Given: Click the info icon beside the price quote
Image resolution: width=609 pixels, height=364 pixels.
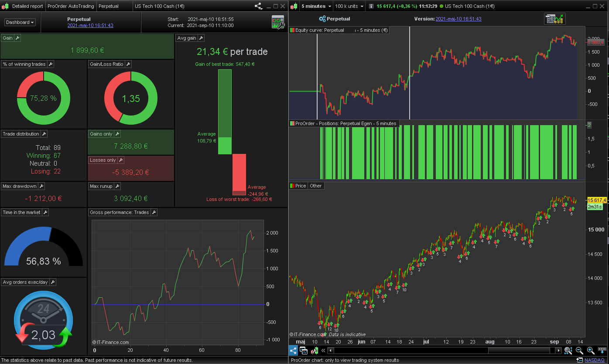Looking at the screenshot, I should (371, 6).
